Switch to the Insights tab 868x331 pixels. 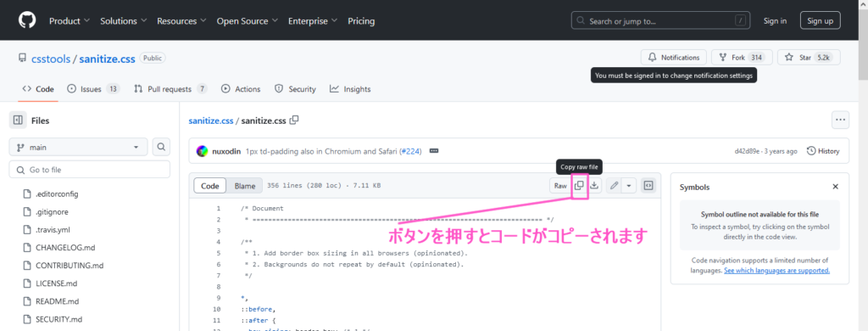350,89
